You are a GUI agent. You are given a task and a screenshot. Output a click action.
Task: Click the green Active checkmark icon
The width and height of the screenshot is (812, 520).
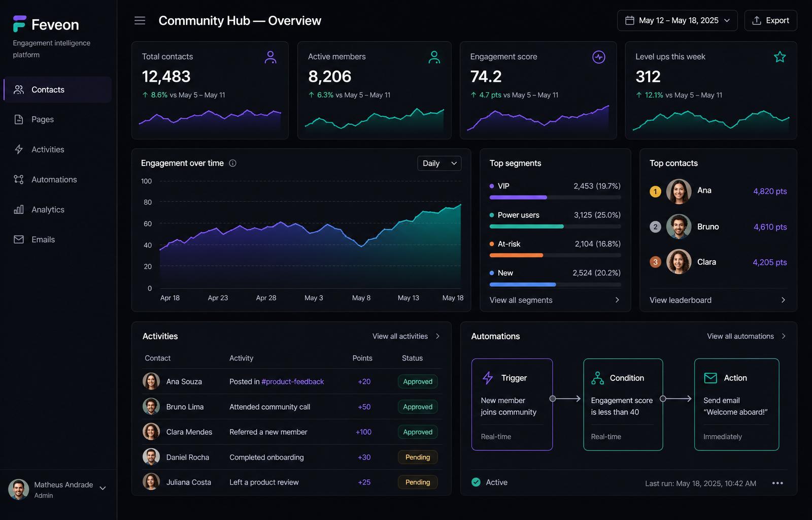click(x=476, y=482)
